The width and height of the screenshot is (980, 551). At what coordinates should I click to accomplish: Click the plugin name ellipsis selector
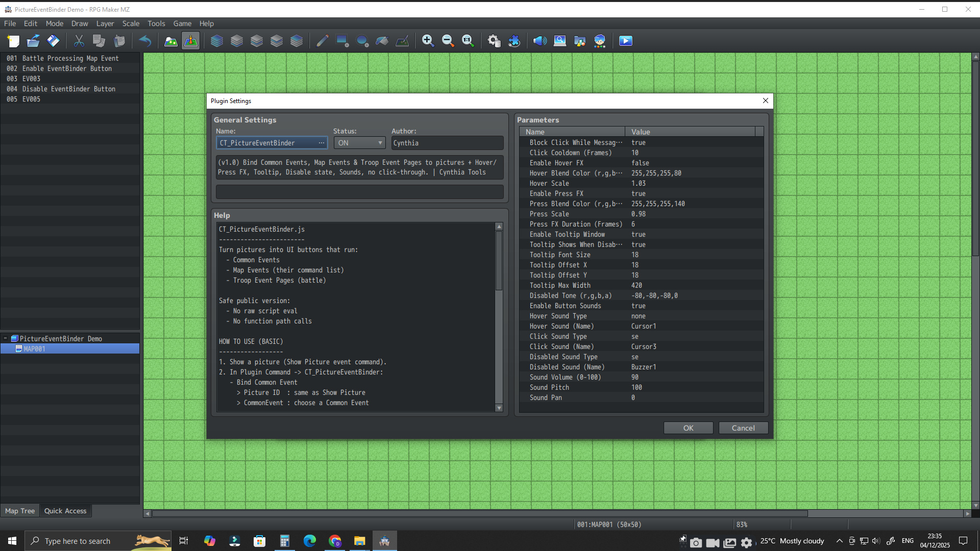(321, 143)
